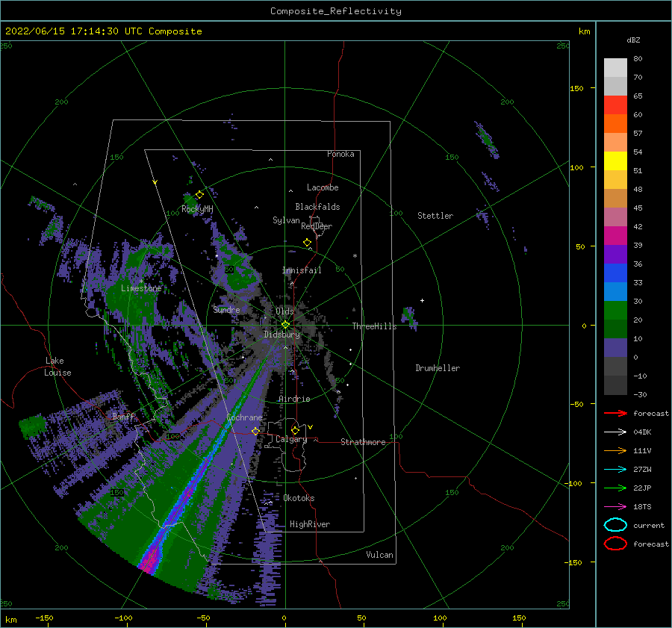Click the white asterisk above Limestone

(x=141, y=282)
